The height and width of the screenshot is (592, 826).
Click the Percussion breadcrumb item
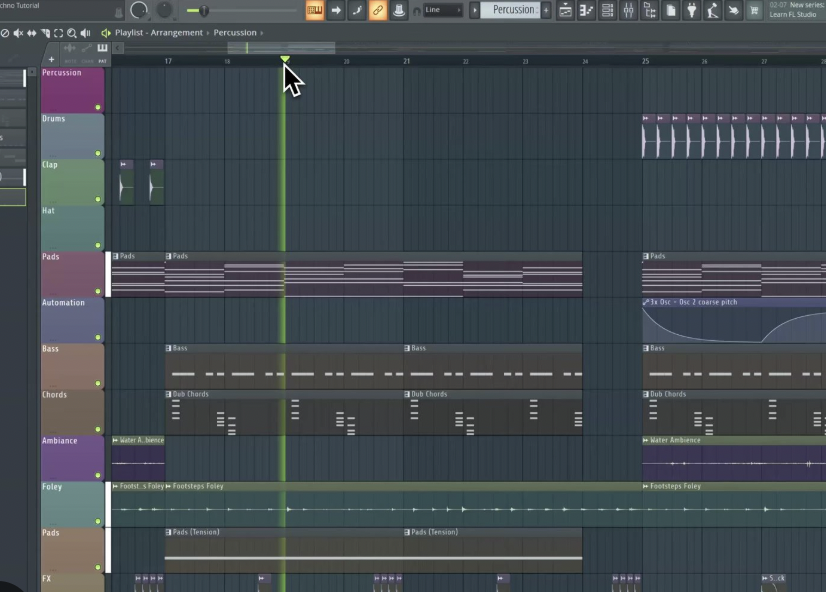pos(235,33)
